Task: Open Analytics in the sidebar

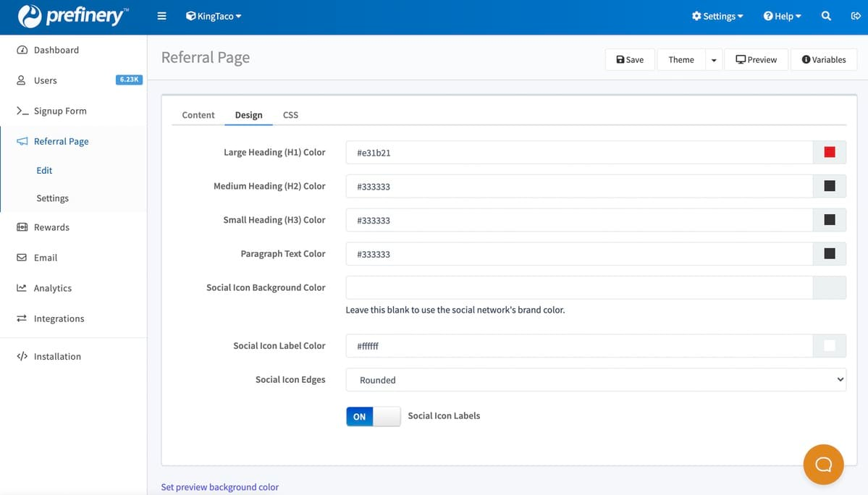Action: (x=52, y=288)
